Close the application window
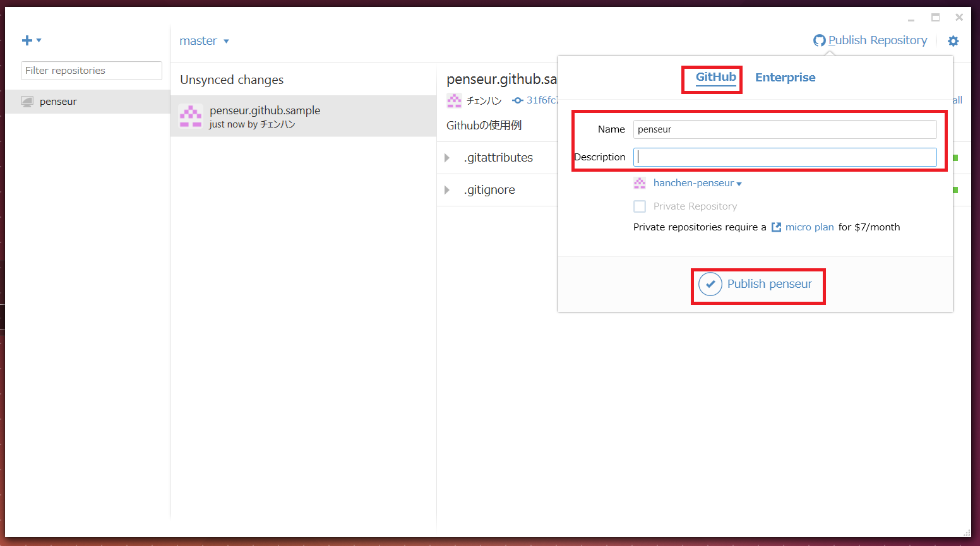The height and width of the screenshot is (546, 980). [x=959, y=18]
